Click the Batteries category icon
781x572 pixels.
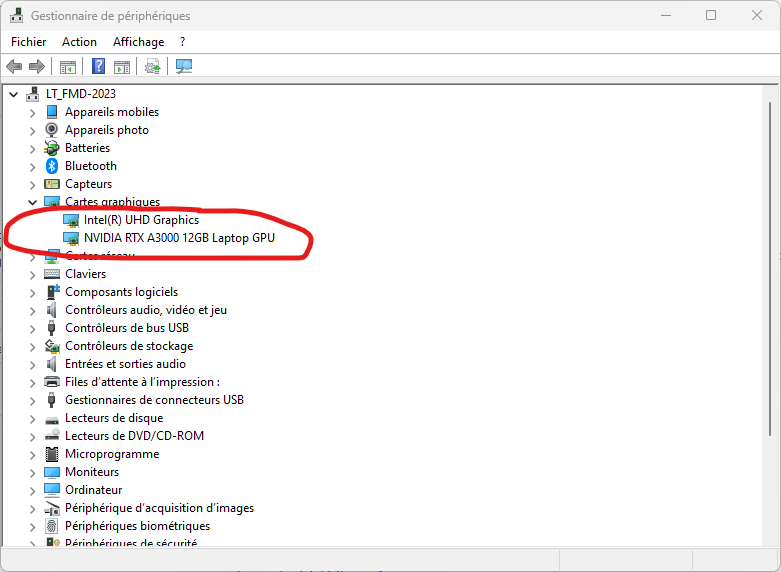[52, 148]
